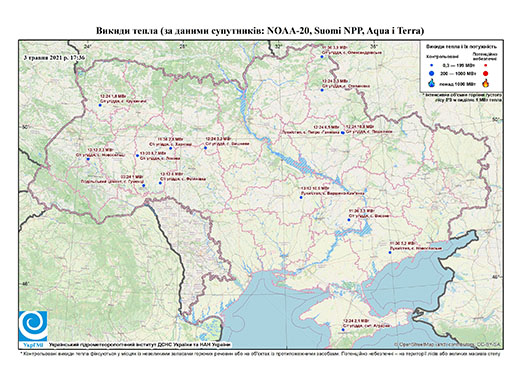Click the large blue 200–1000 MW legend circle

pos(431,73)
